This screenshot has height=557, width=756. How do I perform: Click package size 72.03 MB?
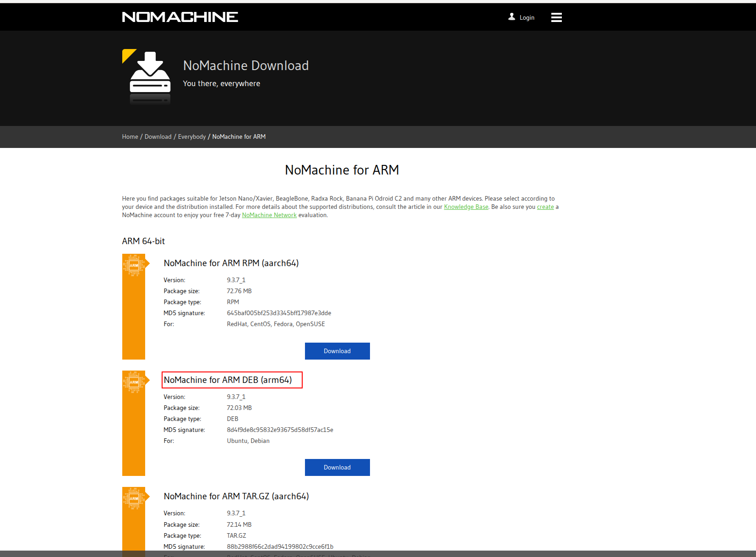[239, 408]
